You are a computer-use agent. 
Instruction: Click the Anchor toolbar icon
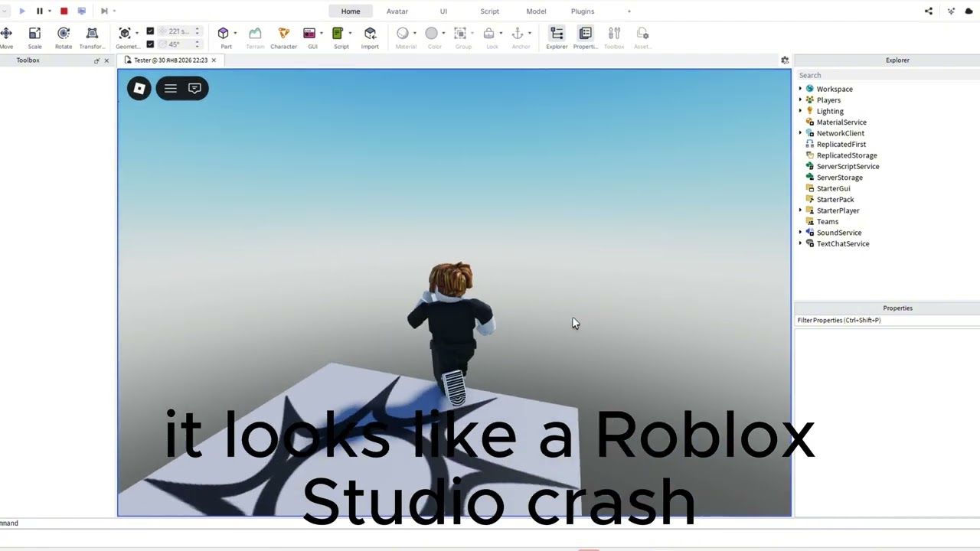pos(518,34)
